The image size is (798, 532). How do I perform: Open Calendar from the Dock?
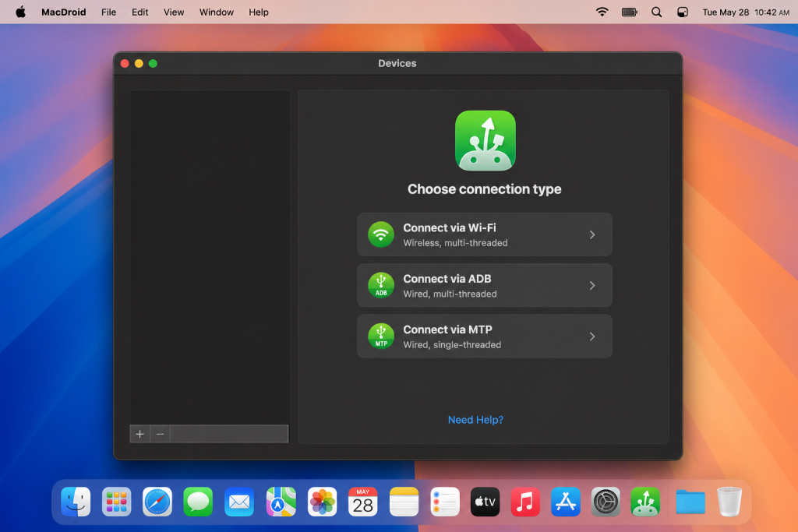click(x=363, y=502)
